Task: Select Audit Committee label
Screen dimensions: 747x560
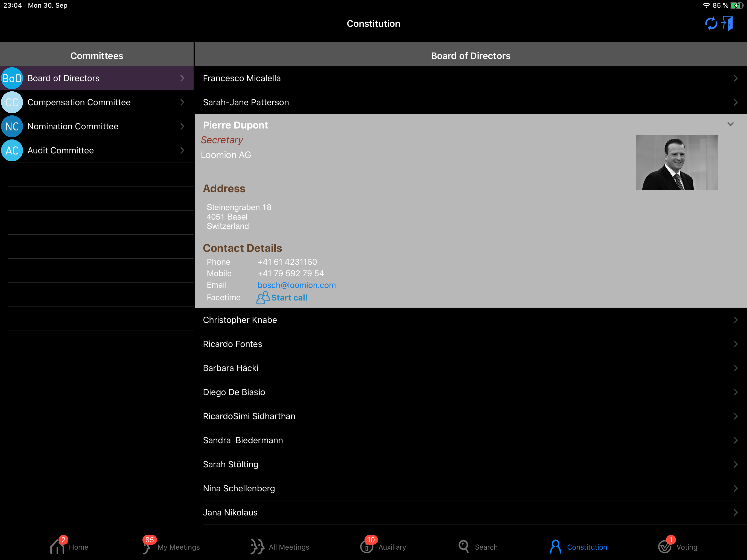Action: tap(60, 150)
